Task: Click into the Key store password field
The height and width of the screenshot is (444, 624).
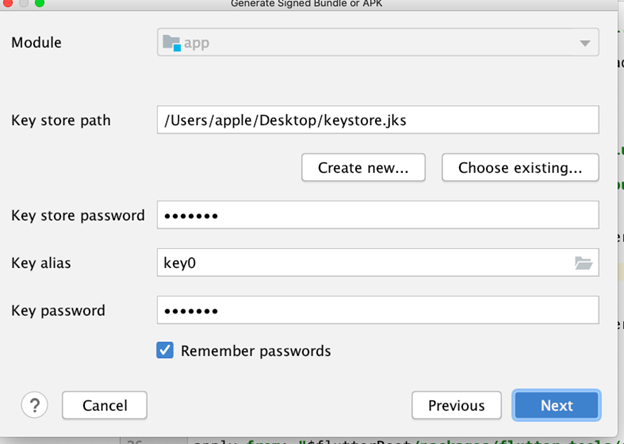Action: tap(377, 215)
